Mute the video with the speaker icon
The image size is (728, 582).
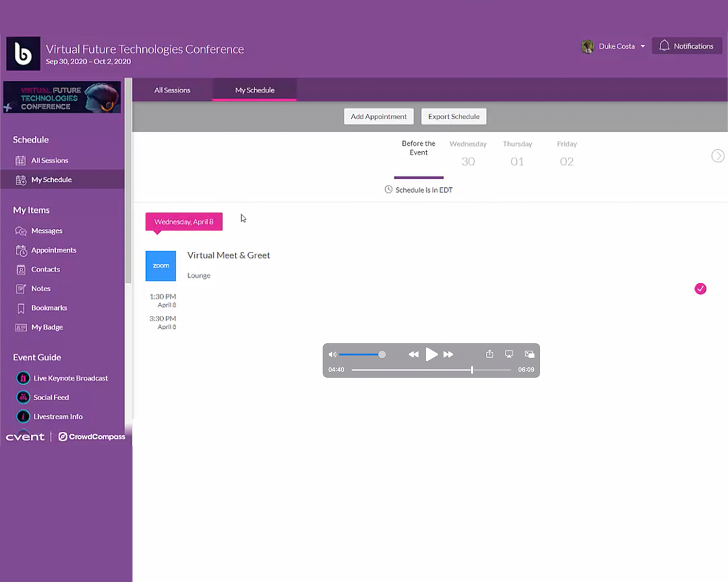click(332, 355)
